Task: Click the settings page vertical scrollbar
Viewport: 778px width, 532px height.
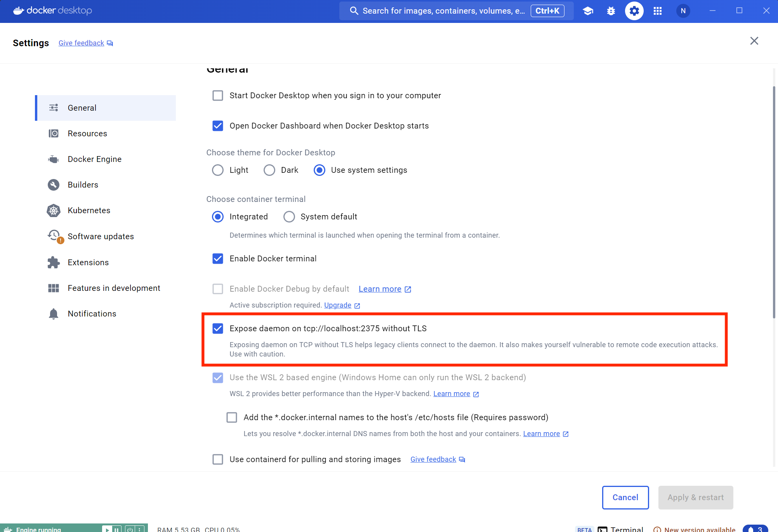Action: 773,202
